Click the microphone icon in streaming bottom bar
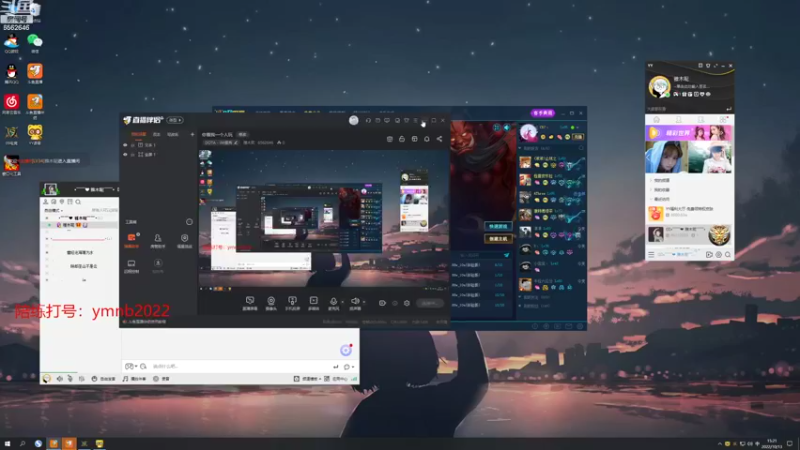The width and height of the screenshot is (800, 450). tap(333, 302)
